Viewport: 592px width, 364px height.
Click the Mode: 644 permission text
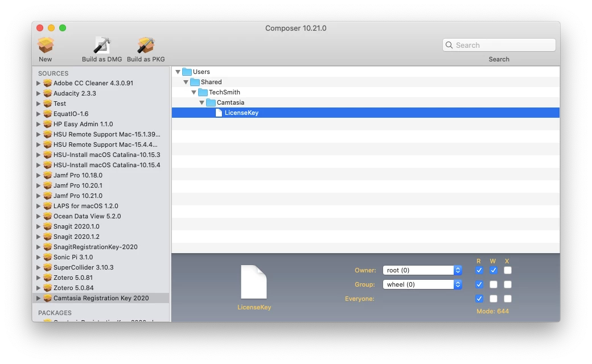[x=492, y=311]
